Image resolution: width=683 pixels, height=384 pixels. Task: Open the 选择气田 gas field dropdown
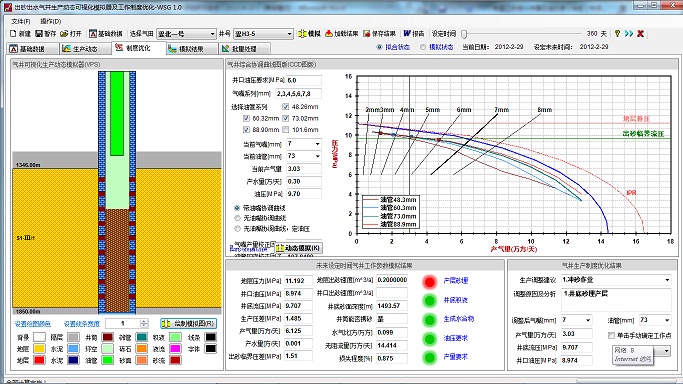click(x=186, y=34)
